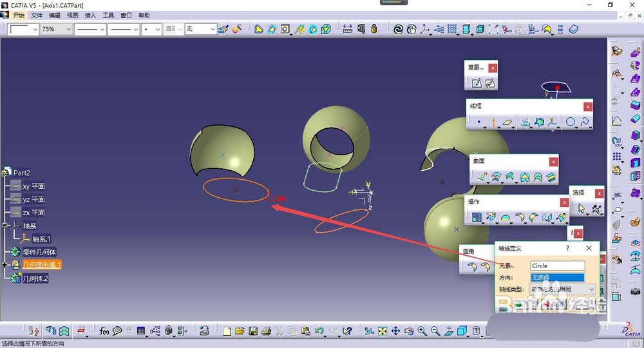The width and height of the screenshot is (644, 348).
Task: Select the arrow tool in the 选择 toolbar
Action: (x=582, y=208)
